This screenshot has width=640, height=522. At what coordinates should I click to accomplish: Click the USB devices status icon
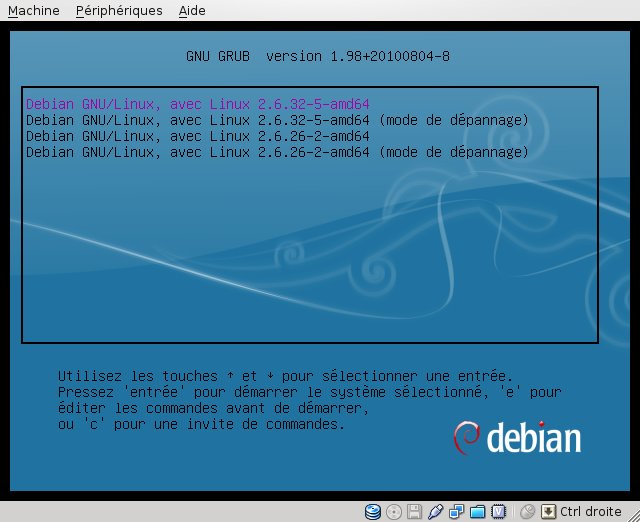coord(436,511)
